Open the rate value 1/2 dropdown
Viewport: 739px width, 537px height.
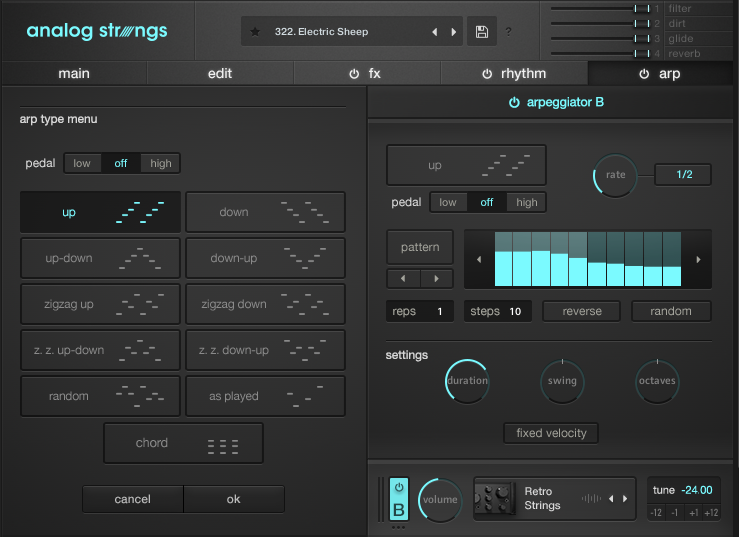(x=682, y=174)
